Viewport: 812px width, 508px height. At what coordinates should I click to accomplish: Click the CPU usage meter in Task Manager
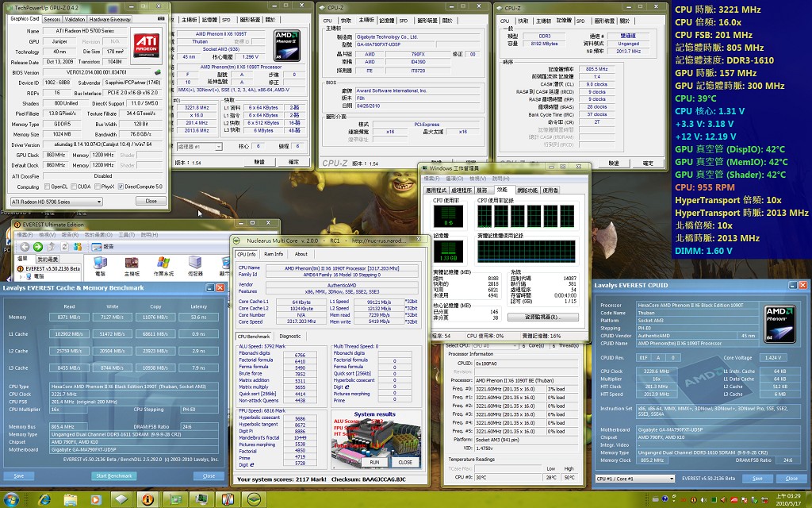(448, 216)
